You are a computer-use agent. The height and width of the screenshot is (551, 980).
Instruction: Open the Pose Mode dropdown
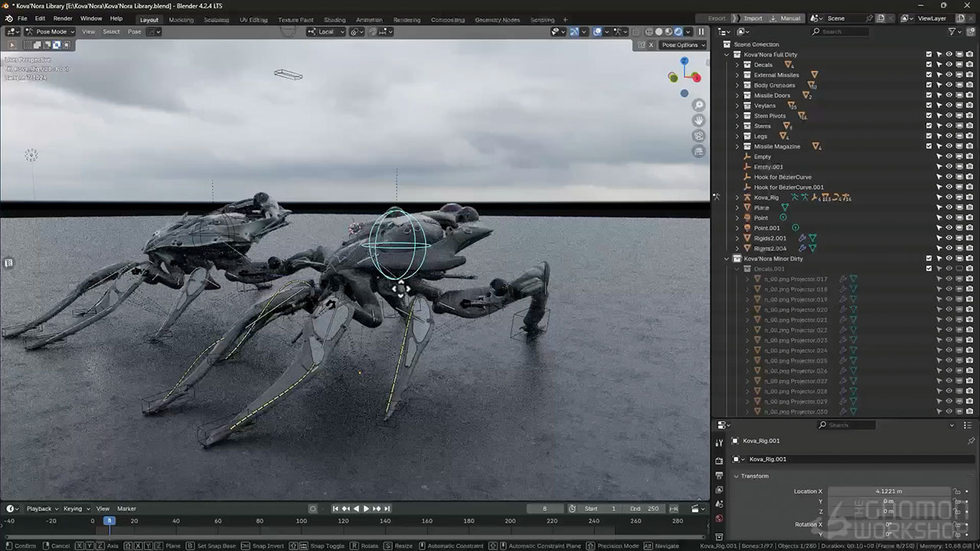pyautogui.click(x=50, y=31)
